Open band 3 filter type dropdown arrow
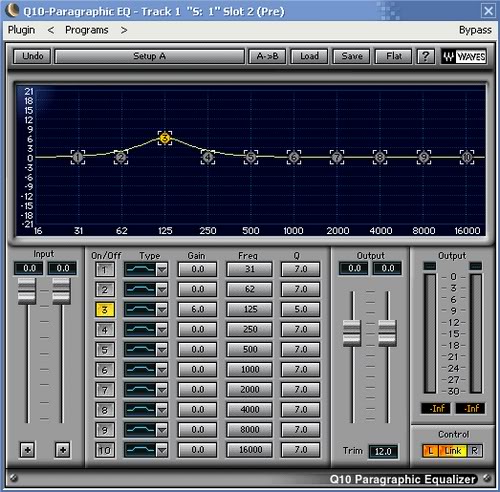Viewport: 500px width, 492px height. [162, 310]
